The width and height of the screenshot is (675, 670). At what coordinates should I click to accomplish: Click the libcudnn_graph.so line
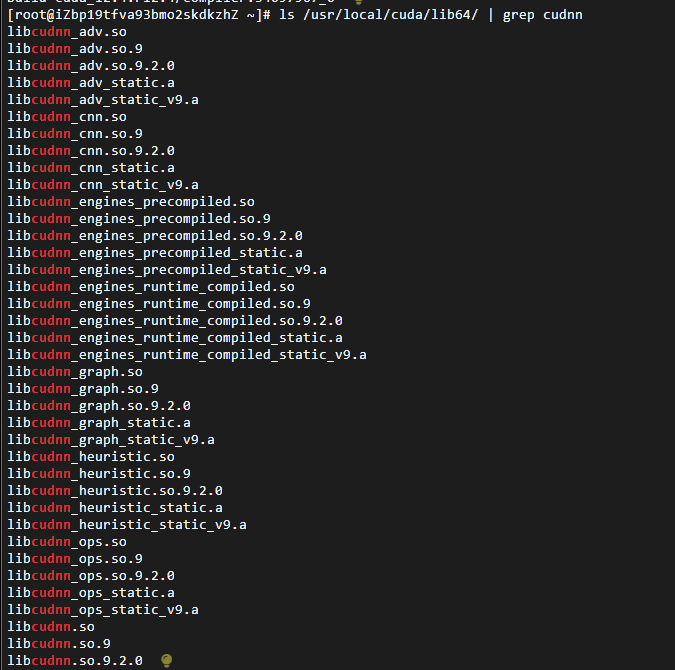pos(75,372)
